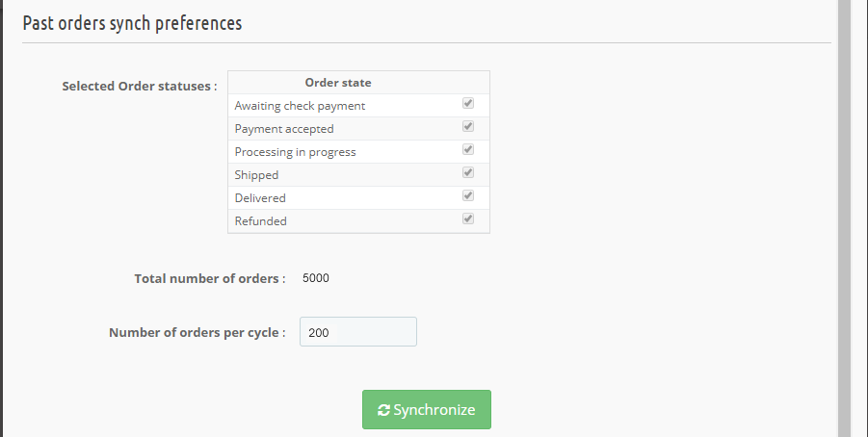The image size is (868, 437).
Task: Click the green Synchronize button
Action: pos(426,409)
